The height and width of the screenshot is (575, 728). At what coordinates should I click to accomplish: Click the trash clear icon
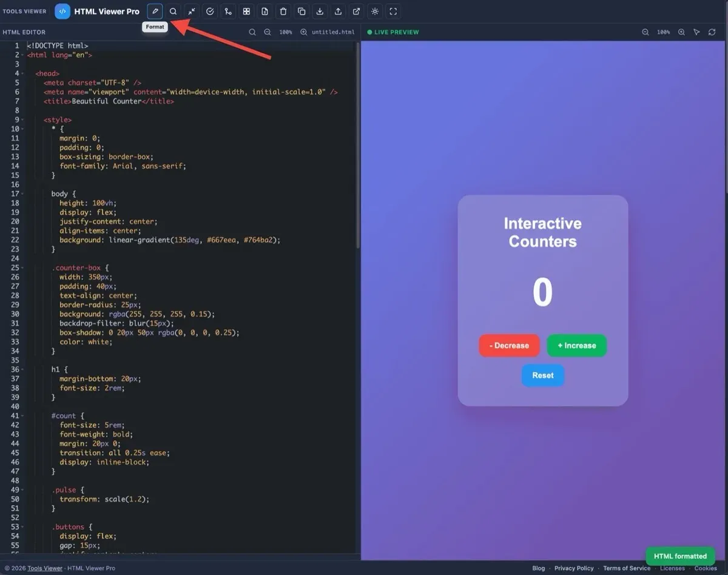click(283, 11)
